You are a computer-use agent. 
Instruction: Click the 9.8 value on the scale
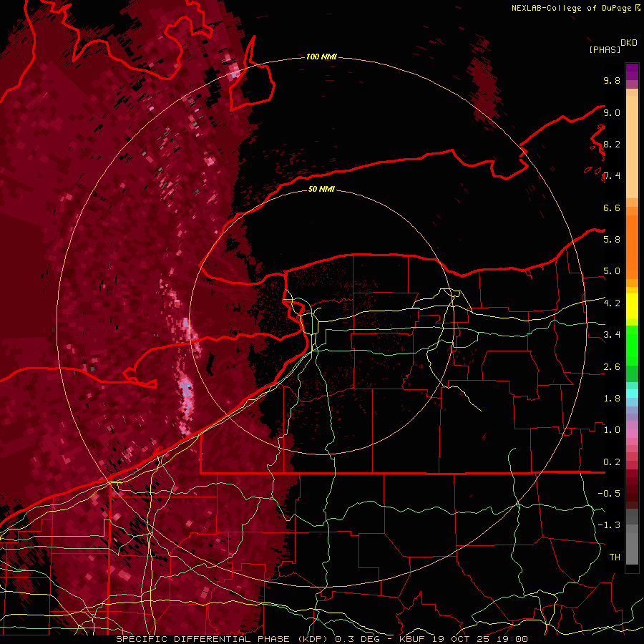(x=612, y=81)
